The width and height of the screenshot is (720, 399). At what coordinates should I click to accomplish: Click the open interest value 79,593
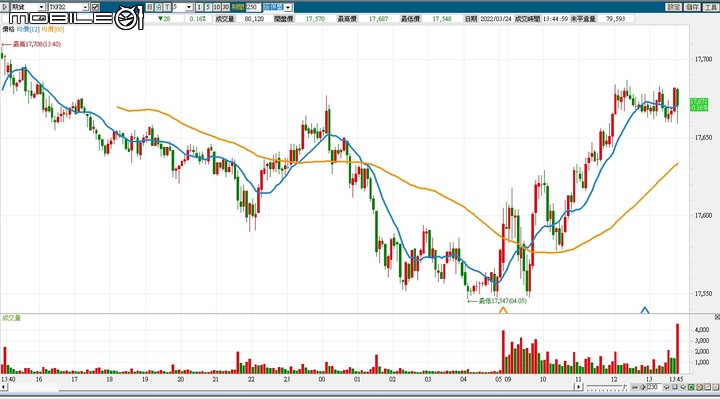(615, 19)
